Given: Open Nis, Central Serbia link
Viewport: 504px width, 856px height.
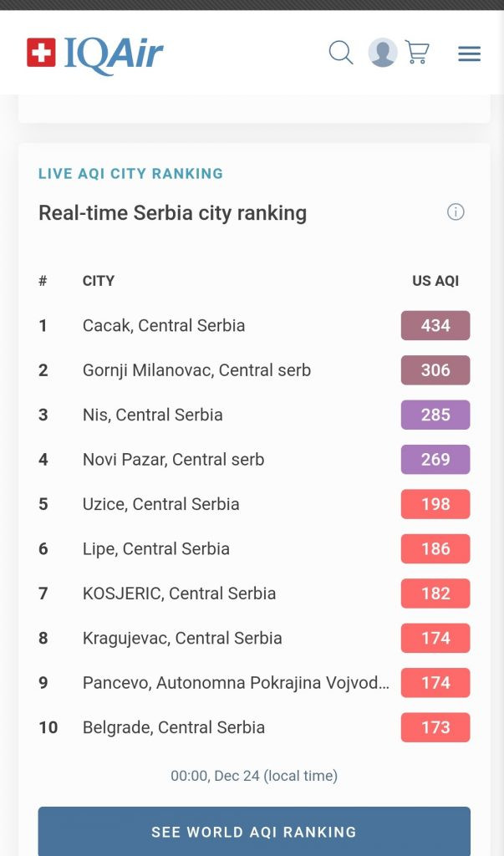Looking at the screenshot, I should pyautogui.click(x=152, y=415).
